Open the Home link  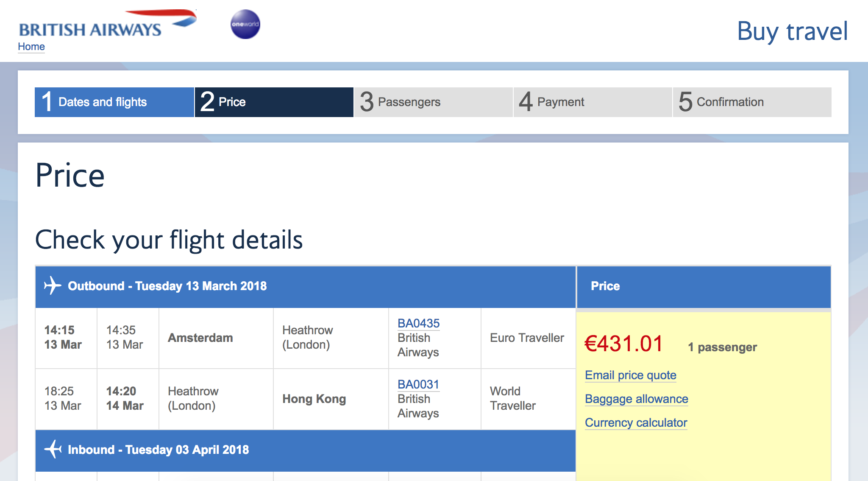click(x=31, y=47)
